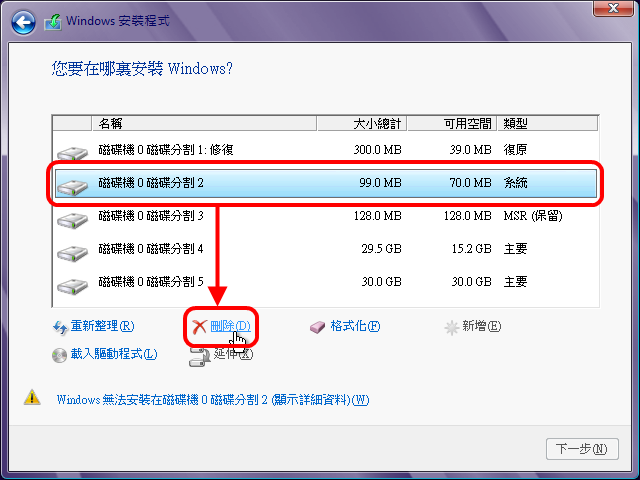Image resolution: width=640 pixels, height=480 pixels.
Task: Click the MSR (保留) type cell
Action: pos(533,216)
